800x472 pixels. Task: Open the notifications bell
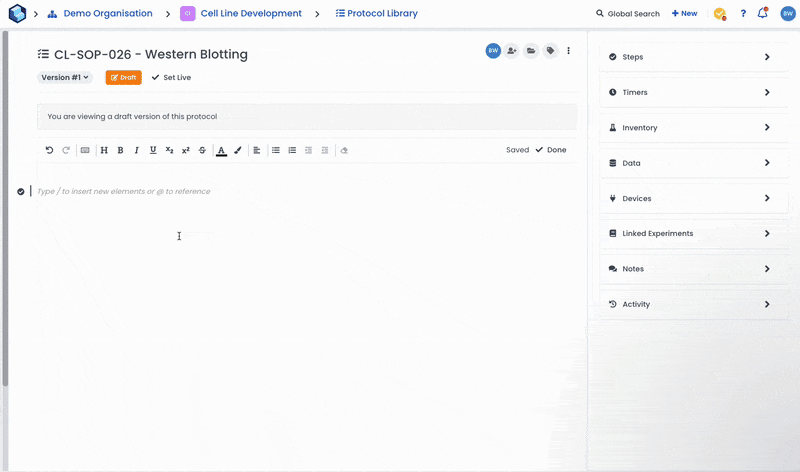click(763, 13)
